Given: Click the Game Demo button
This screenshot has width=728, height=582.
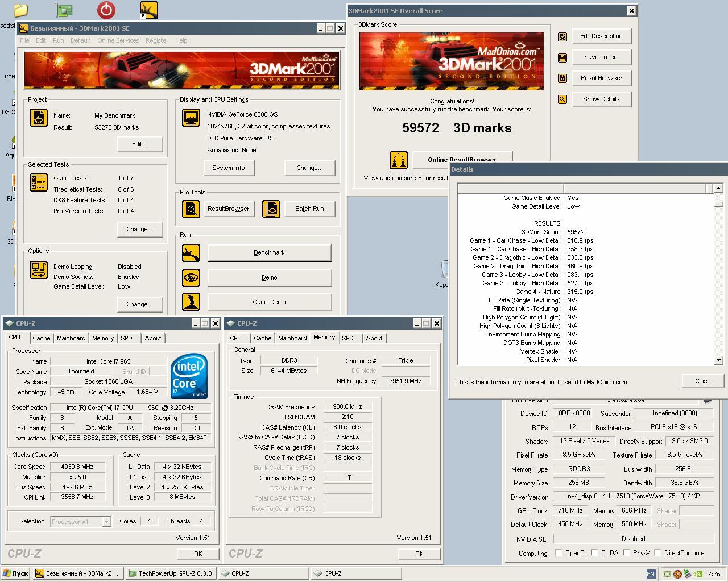Looking at the screenshot, I should 270,302.
